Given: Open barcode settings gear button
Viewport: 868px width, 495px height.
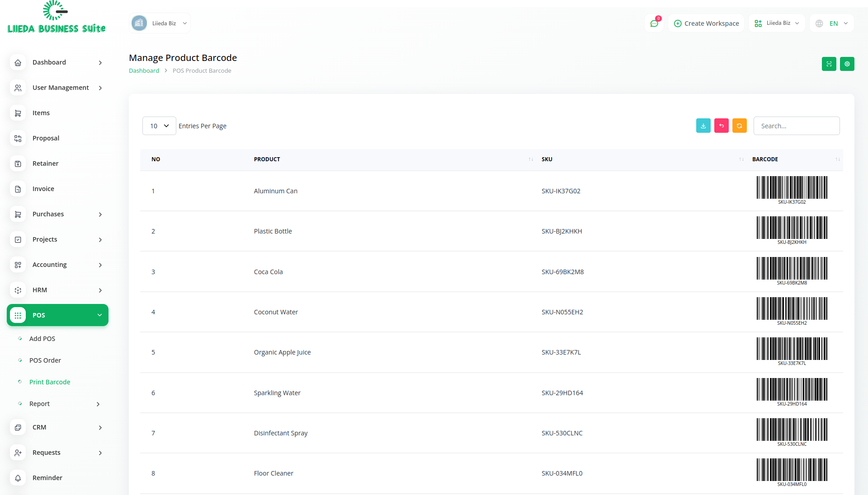Looking at the screenshot, I should [x=847, y=64].
